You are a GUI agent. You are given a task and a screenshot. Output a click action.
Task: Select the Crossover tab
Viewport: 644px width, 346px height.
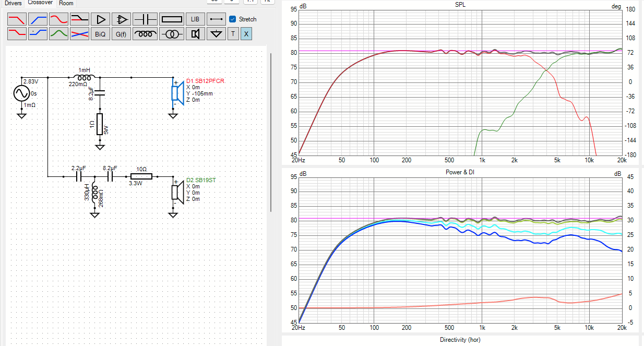40,3
